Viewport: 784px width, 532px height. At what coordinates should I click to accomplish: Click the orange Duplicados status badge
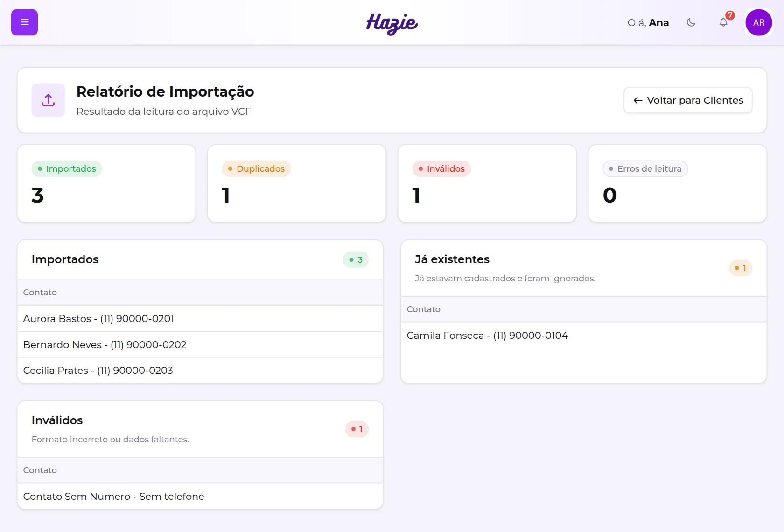pyautogui.click(x=256, y=168)
